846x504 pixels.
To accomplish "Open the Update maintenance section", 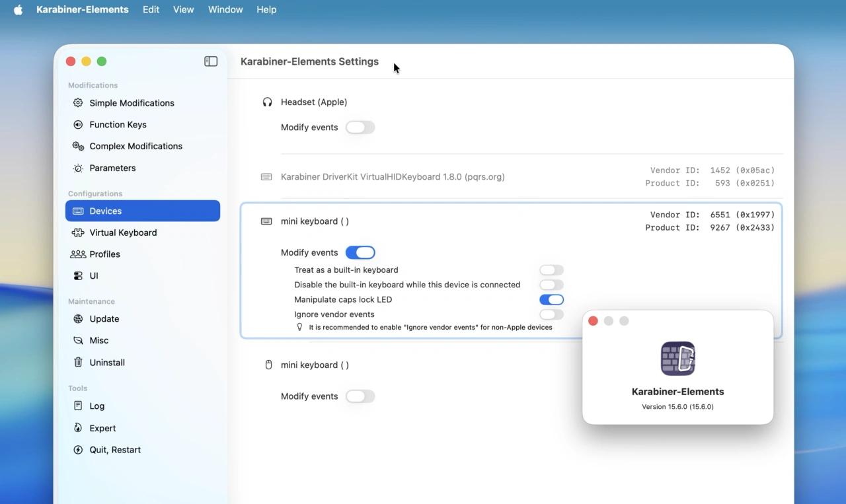I will [x=104, y=319].
